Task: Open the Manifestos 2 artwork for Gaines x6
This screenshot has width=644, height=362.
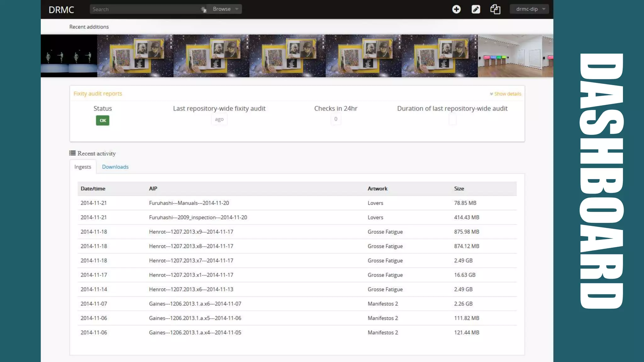Action: pos(383,304)
